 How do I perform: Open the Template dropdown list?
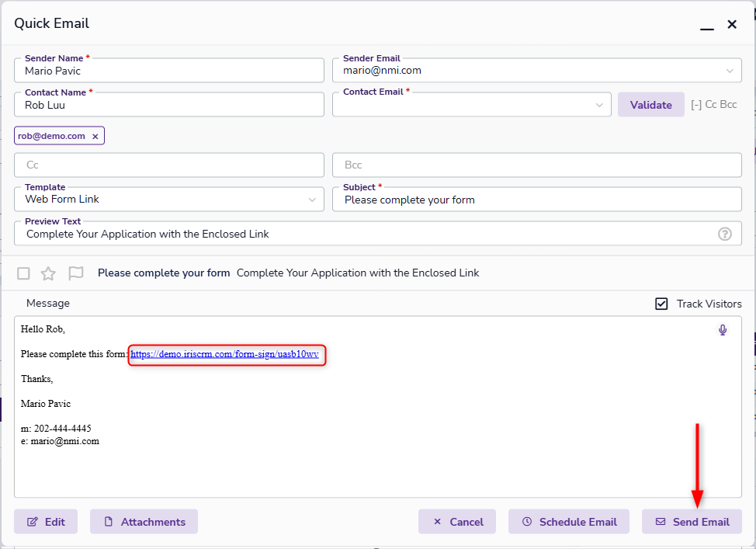click(x=312, y=200)
